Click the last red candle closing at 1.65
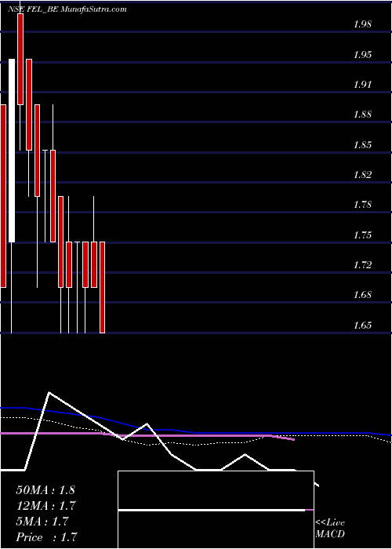This screenshot has width=392, height=549. point(102,287)
